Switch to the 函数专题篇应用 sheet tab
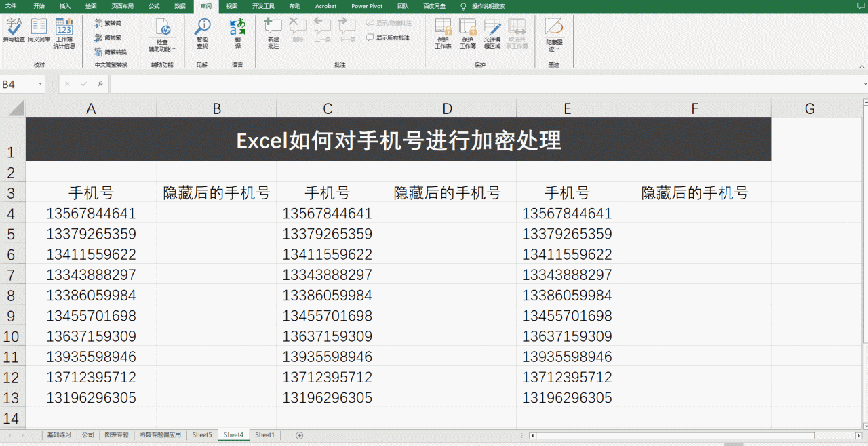 tap(159, 435)
